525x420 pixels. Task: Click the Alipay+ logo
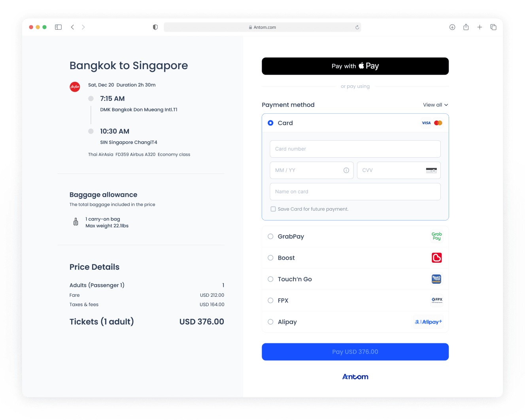coord(428,322)
